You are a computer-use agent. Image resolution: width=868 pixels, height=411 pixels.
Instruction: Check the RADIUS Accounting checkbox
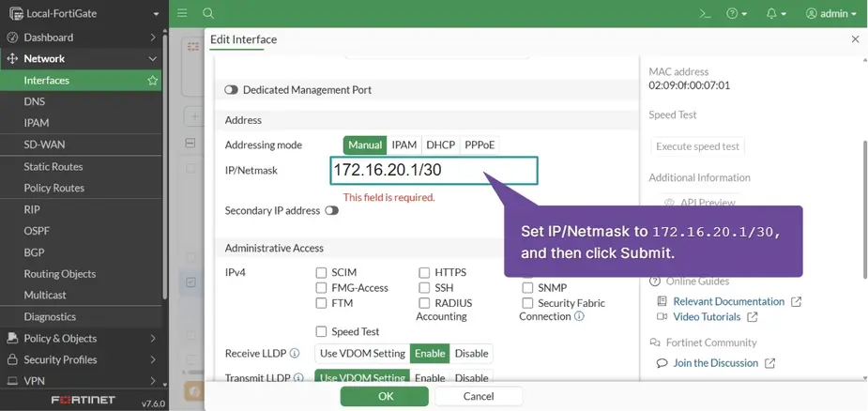[424, 303]
